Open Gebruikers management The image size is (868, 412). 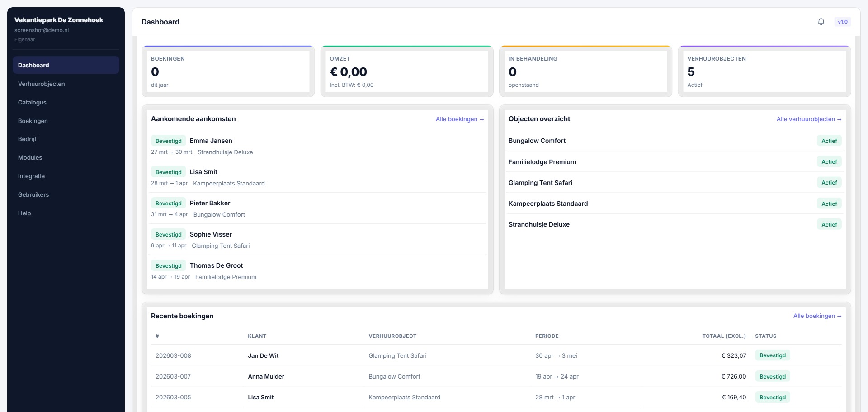point(33,194)
